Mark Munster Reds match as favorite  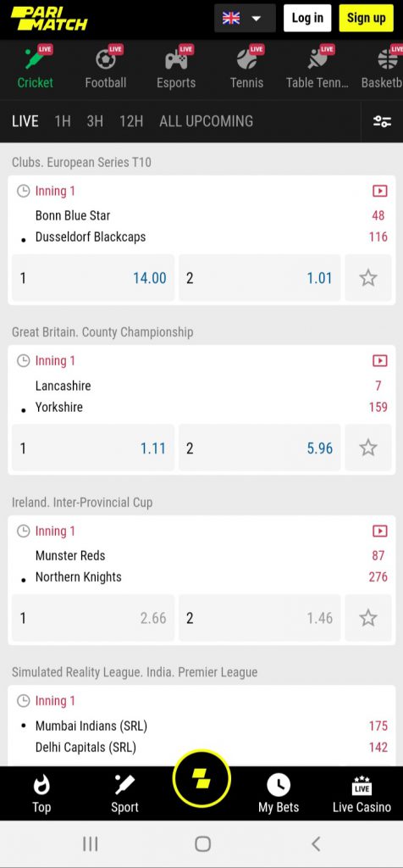(368, 618)
